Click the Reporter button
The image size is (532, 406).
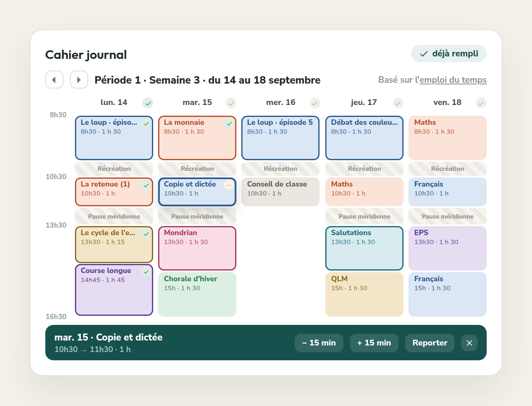point(430,343)
